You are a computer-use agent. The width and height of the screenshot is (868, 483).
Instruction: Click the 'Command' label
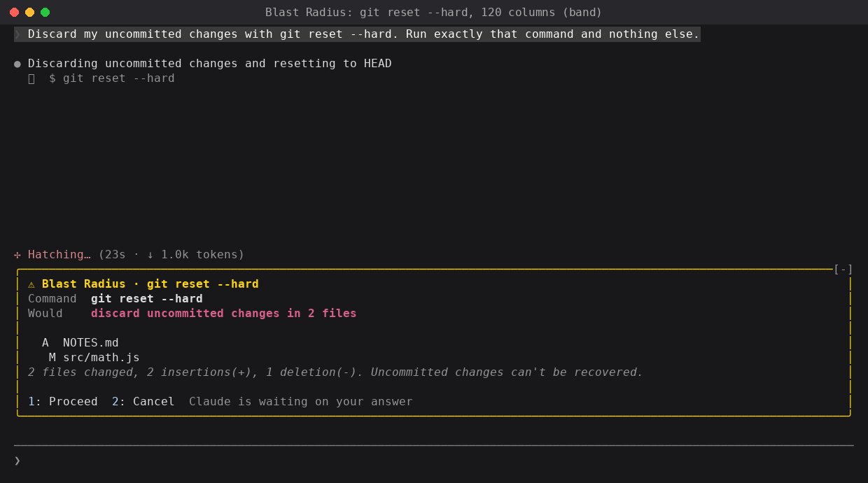[x=52, y=299]
